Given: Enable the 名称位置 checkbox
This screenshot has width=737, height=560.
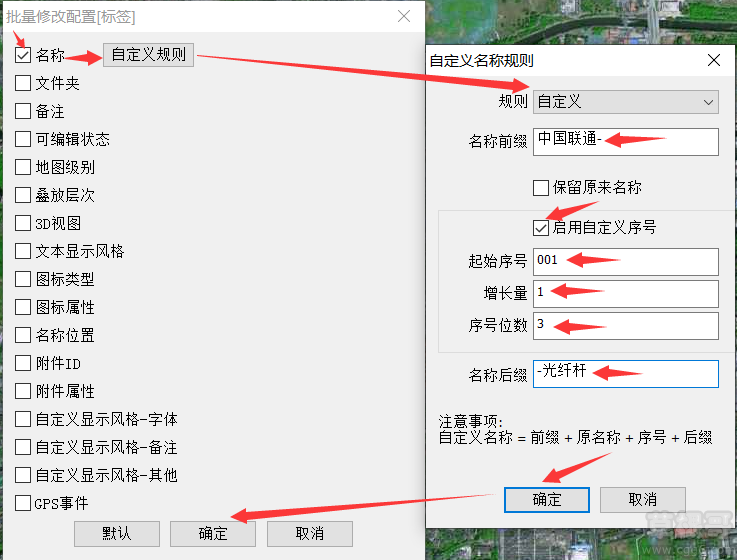Looking at the screenshot, I should click(x=23, y=335).
